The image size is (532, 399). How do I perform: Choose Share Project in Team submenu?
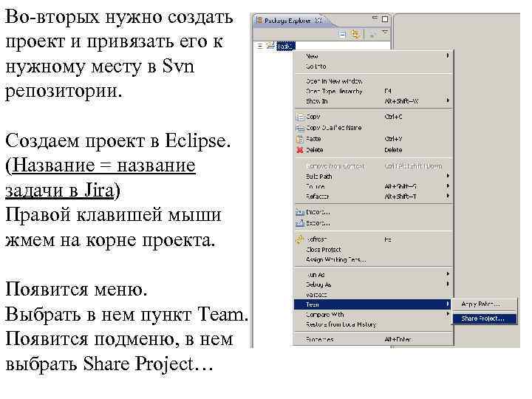(x=484, y=318)
